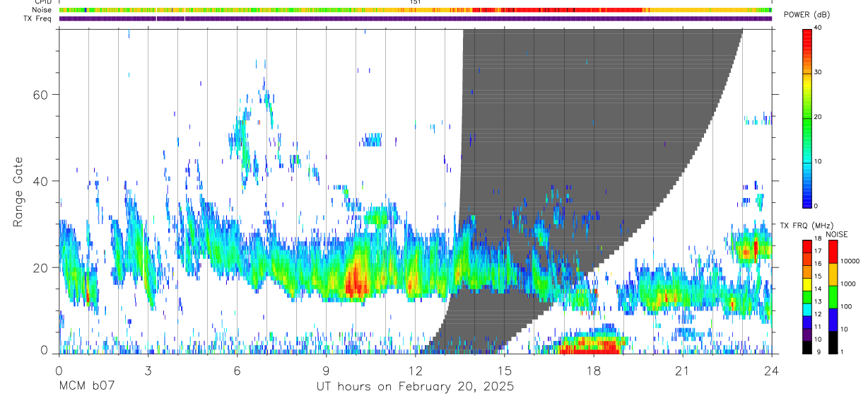This screenshot has height=401, width=868.
Task: Click the UT hours on February 20, 2025 title
Action: click(415, 387)
